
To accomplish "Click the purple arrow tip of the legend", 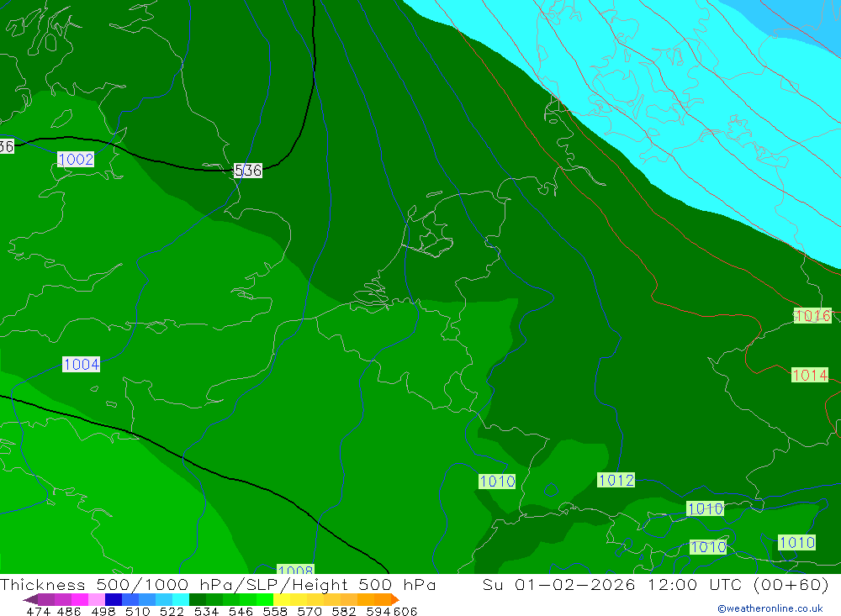I will 30,599.
